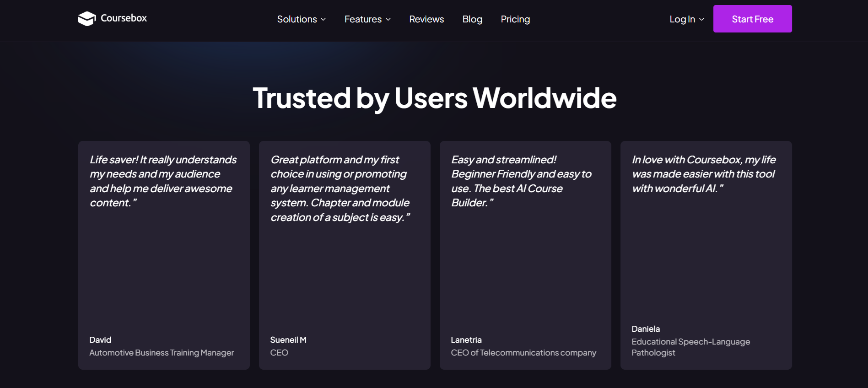The width and height of the screenshot is (868, 388).
Task: Go to the Reviews page
Action: 426,19
